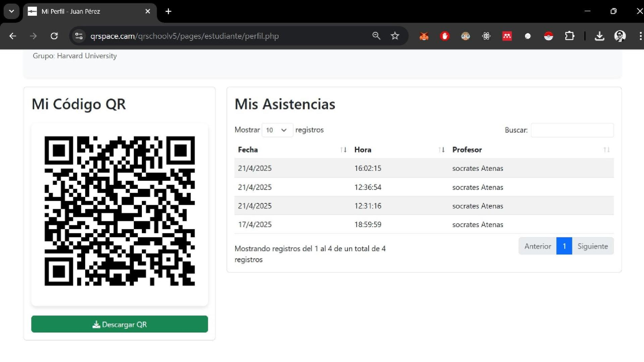This screenshot has width=644, height=362.
Task: Open the Extensions puzzle menu
Action: point(570,36)
